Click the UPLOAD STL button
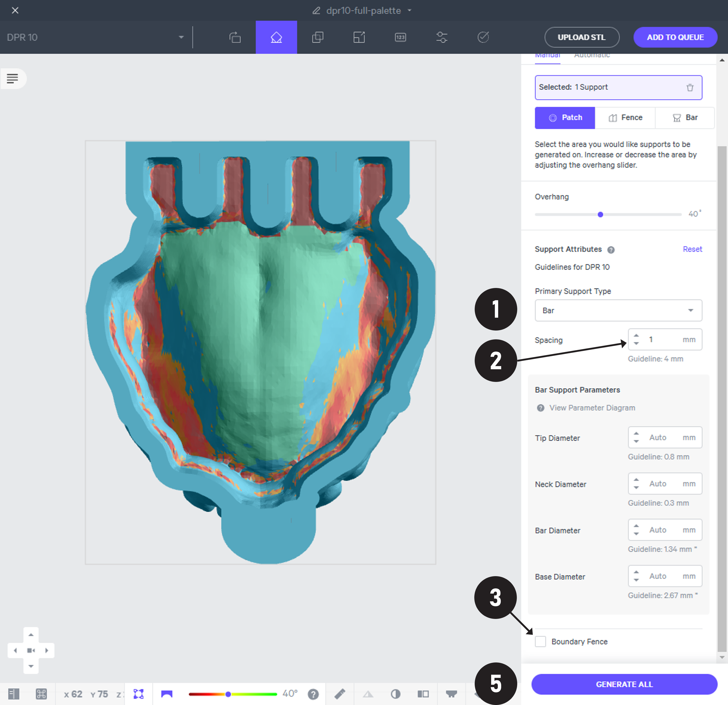Image resolution: width=728 pixels, height=705 pixels. tap(582, 37)
